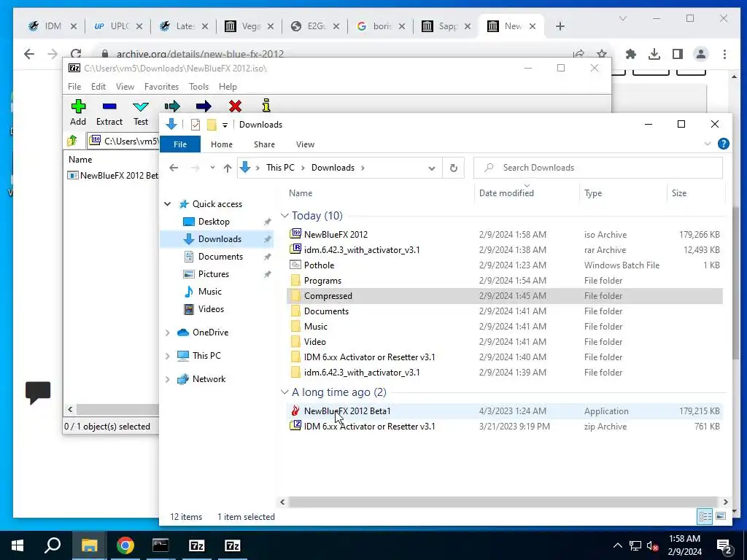This screenshot has width=747, height=560.
Task: Switch to the Share ribbon tab
Action: point(264,144)
